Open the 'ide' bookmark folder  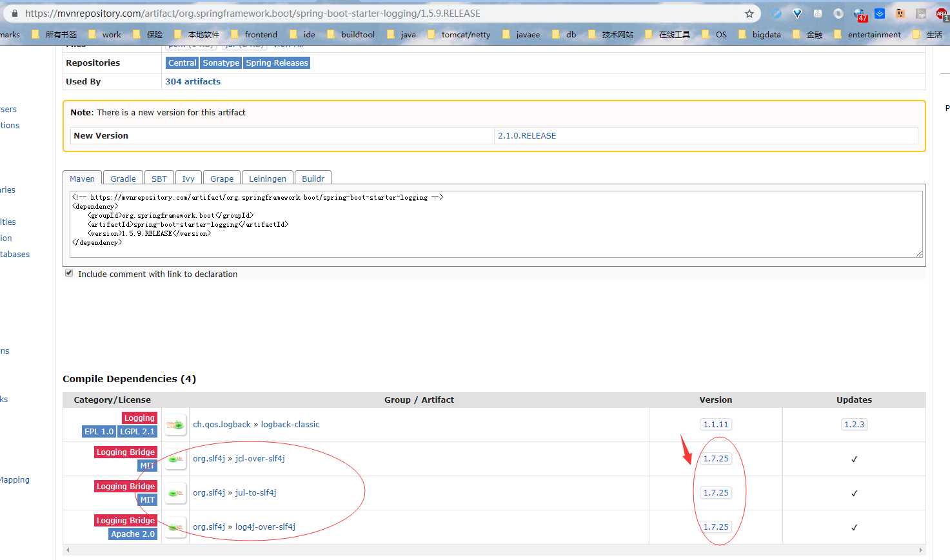pos(302,35)
